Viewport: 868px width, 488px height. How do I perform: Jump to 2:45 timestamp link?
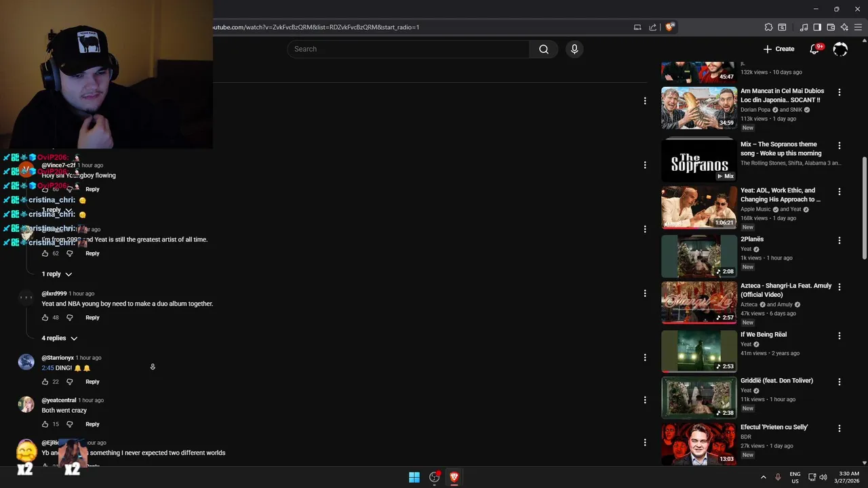[47, 368]
